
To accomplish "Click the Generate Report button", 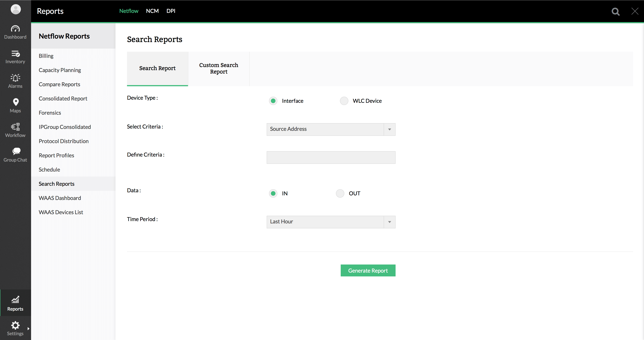I will pos(368,270).
